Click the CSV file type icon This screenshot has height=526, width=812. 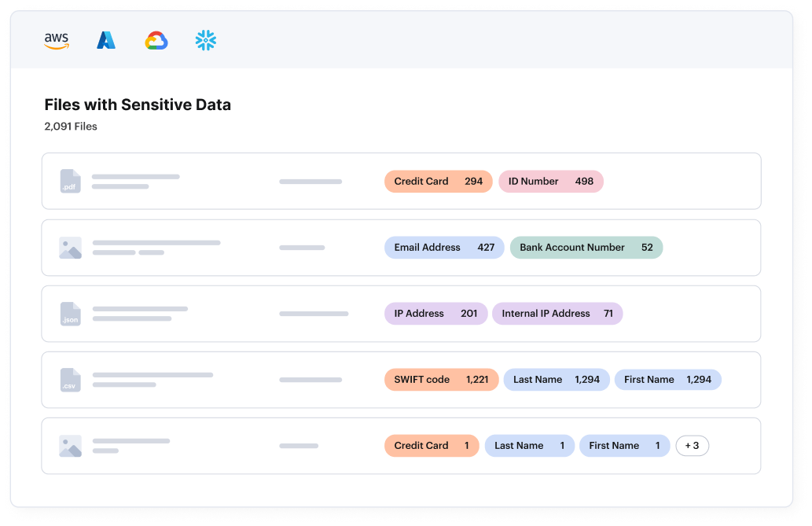[69, 380]
